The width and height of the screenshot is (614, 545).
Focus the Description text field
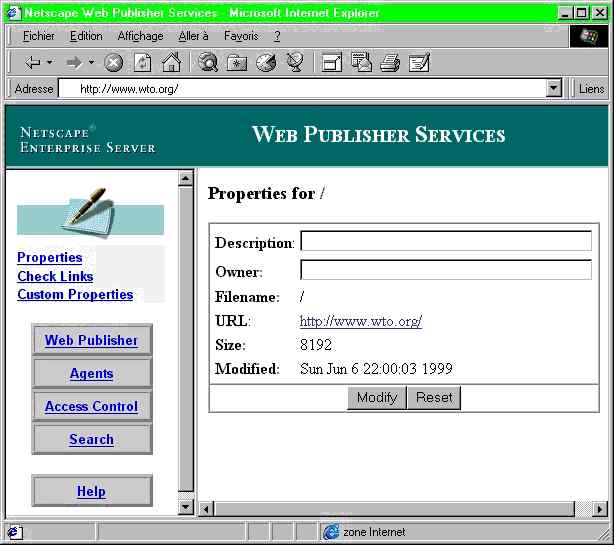[x=446, y=241]
